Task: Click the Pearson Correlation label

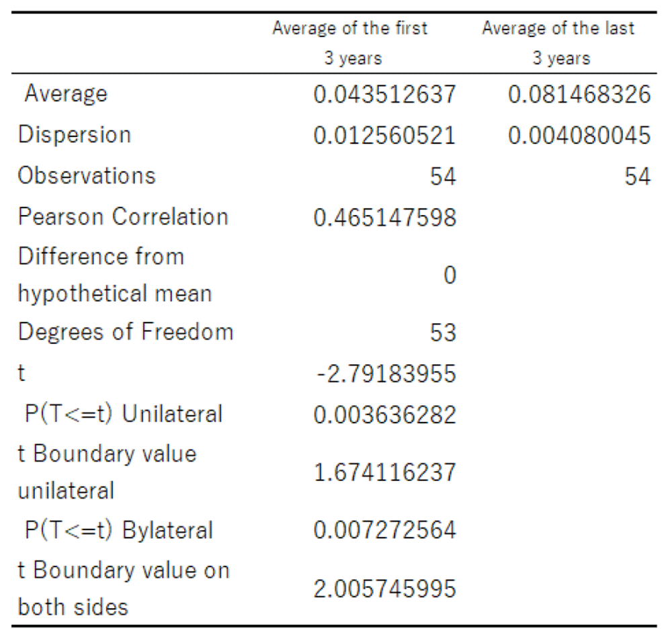Action: (123, 217)
